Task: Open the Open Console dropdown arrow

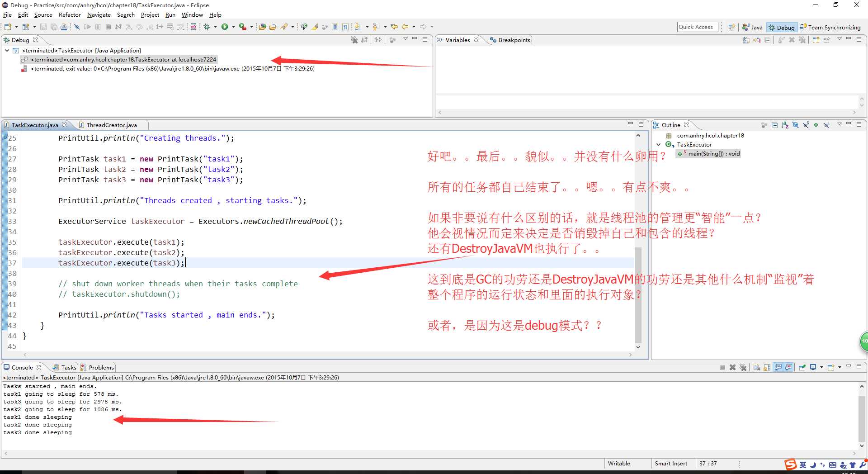Action: click(x=840, y=367)
